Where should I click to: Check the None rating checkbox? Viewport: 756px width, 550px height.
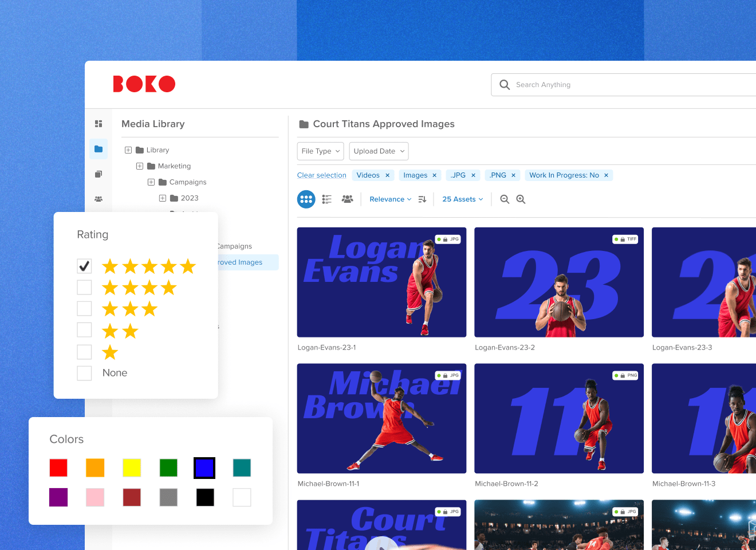pyautogui.click(x=84, y=374)
